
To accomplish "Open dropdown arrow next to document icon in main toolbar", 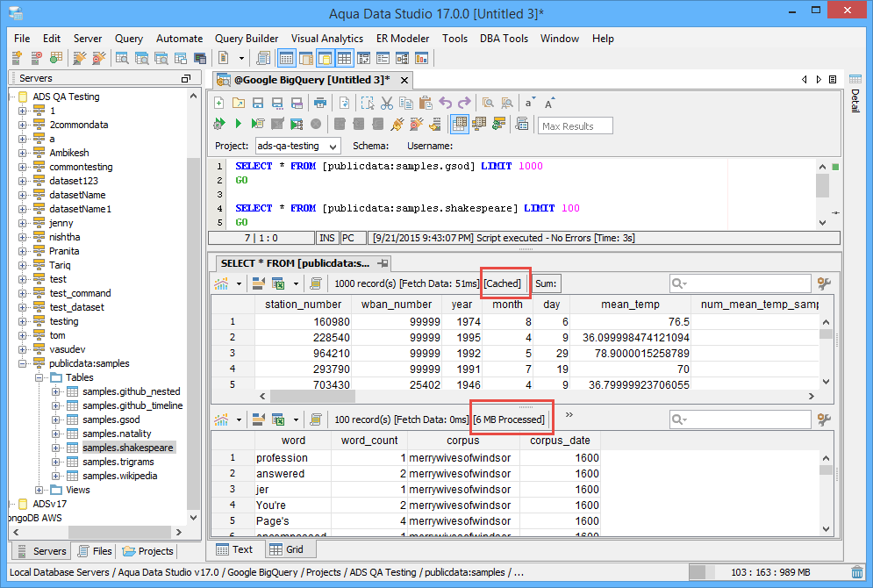I will pos(241,58).
